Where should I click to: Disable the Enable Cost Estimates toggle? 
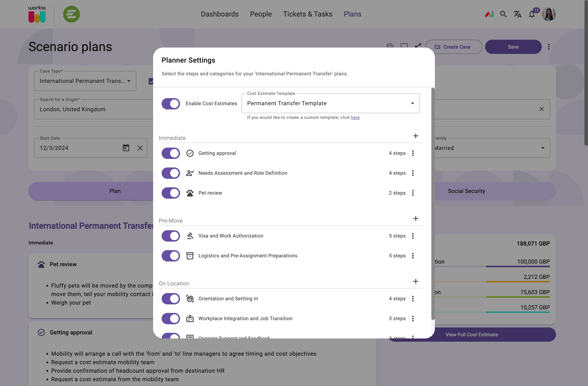click(x=171, y=104)
